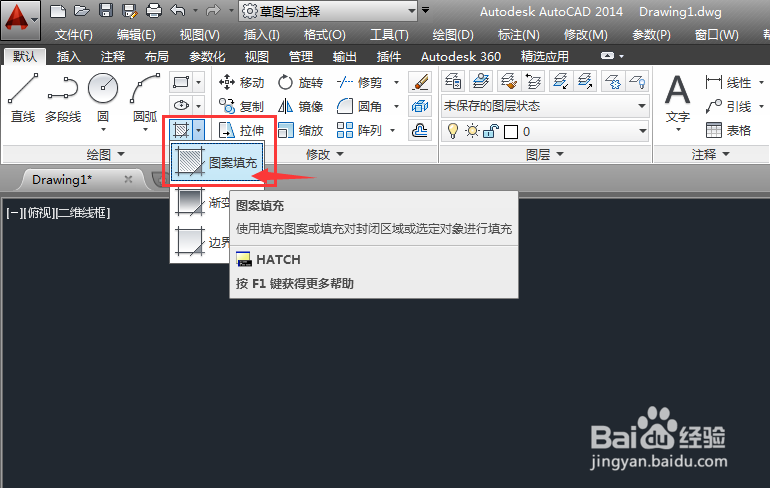Screen dimensions: 770x488
Task: Expand the 图层 panel
Action: (x=545, y=155)
